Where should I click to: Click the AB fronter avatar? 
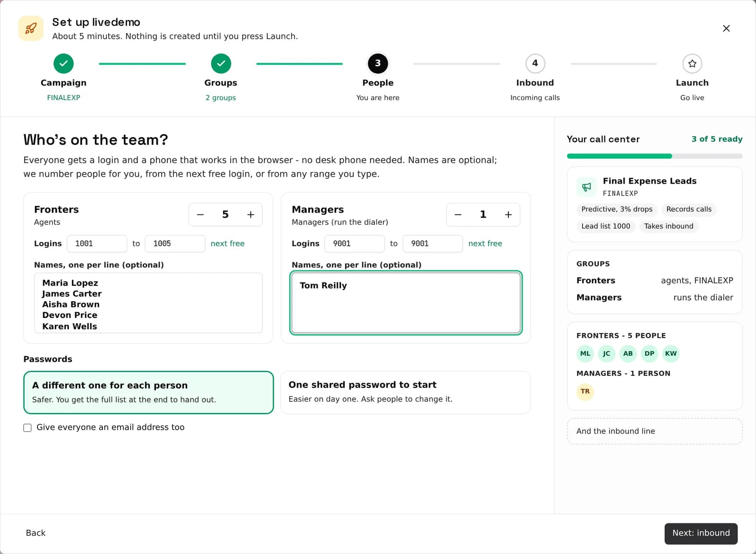tap(628, 353)
